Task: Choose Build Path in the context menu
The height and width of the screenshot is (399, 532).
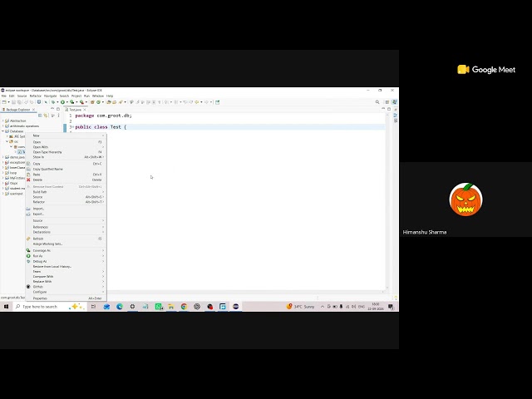Action: [66, 192]
